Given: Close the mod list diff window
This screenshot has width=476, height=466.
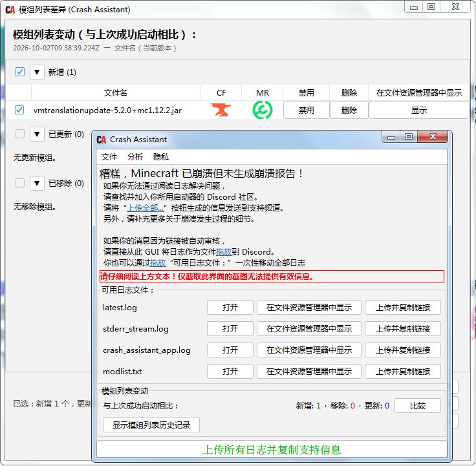Looking at the screenshot, I should click(x=455, y=7).
